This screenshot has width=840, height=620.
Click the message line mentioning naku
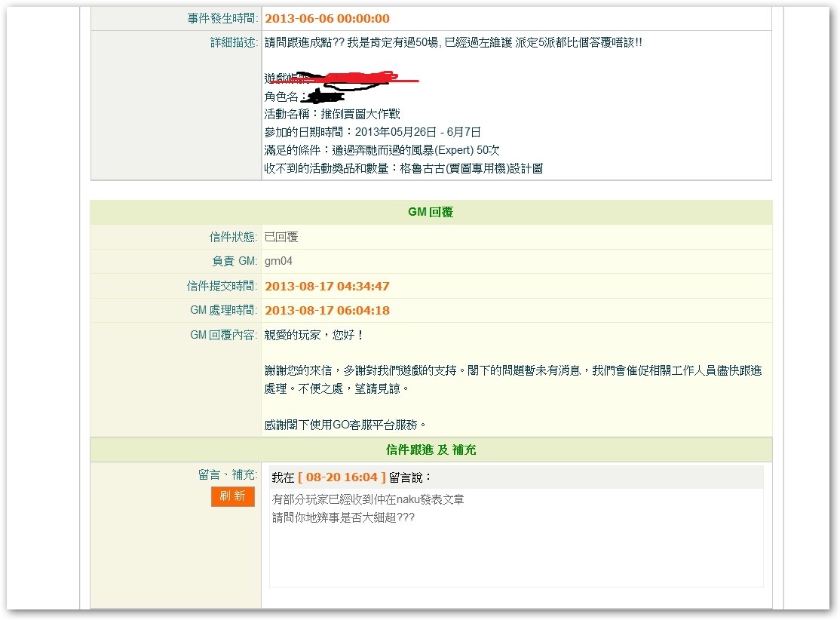pos(368,499)
